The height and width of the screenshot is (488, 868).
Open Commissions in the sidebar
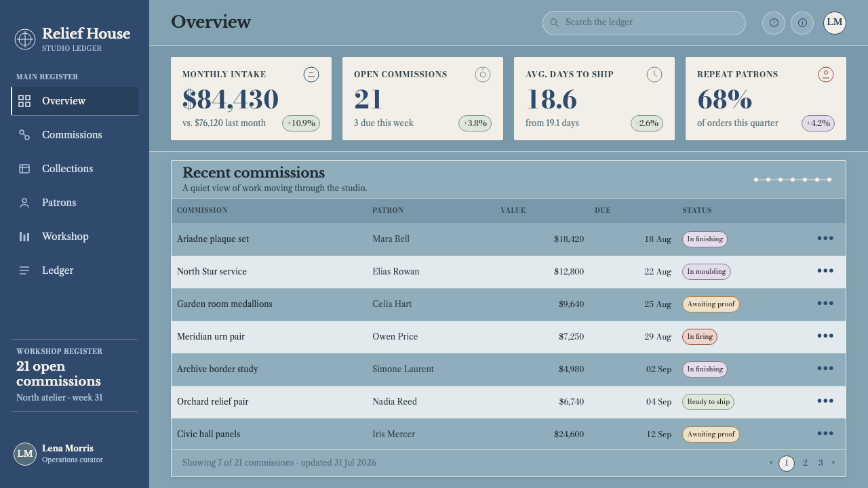point(75,135)
